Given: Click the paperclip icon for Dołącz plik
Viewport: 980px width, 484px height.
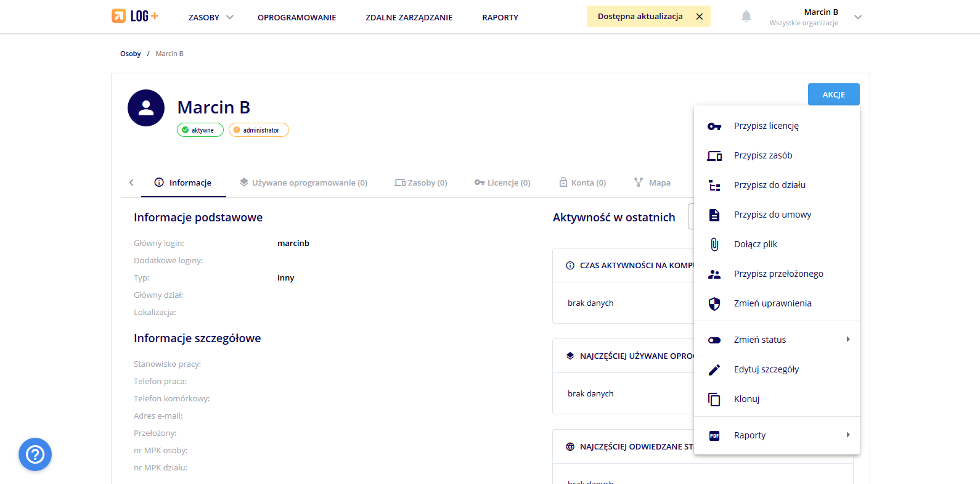Looking at the screenshot, I should (x=714, y=245).
